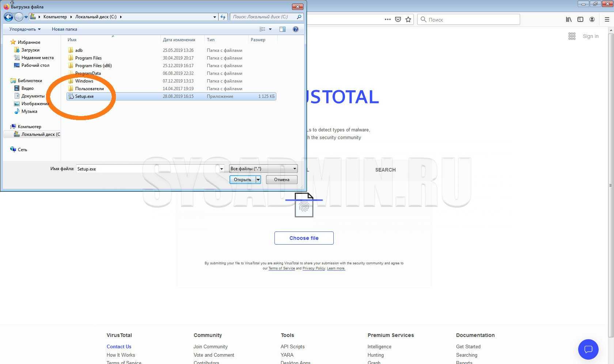Open the blue chat bubble widget

tap(588, 349)
